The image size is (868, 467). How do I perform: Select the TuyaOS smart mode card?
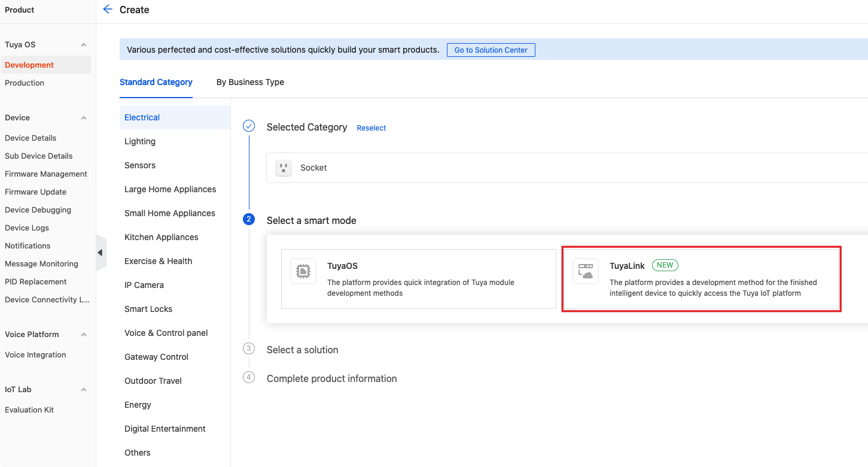tap(419, 279)
